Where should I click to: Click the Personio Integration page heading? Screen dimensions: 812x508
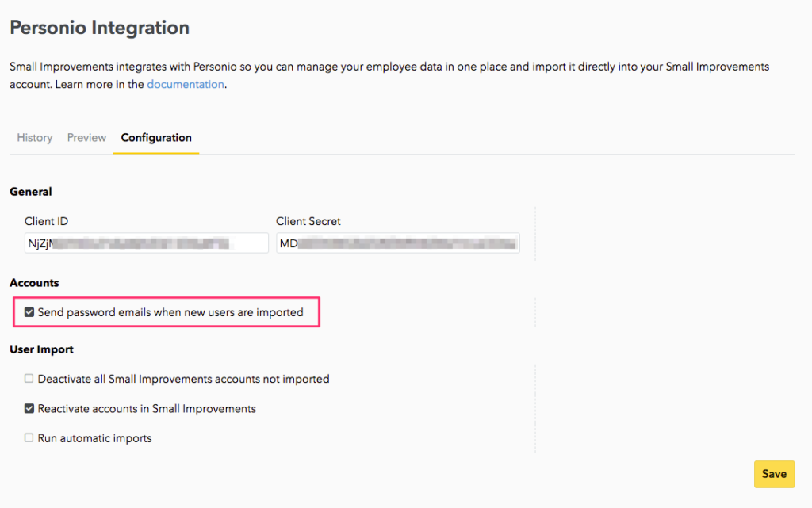point(99,28)
